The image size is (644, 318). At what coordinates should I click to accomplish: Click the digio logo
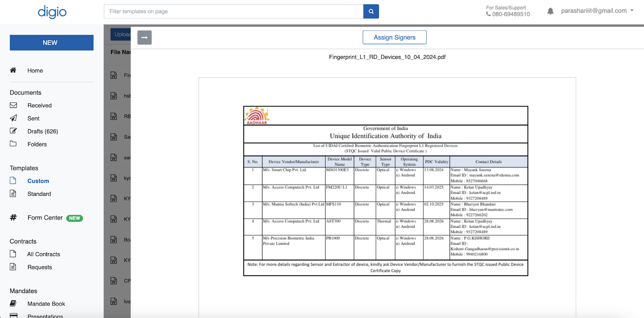click(52, 12)
